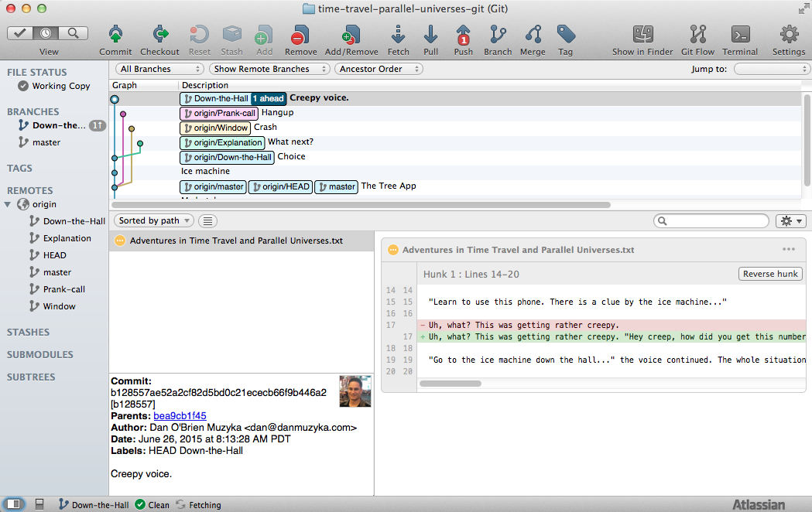Image resolution: width=812 pixels, height=512 pixels.
Task: Click the Reset toolbar icon
Action: pyautogui.click(x=200, y=35)
